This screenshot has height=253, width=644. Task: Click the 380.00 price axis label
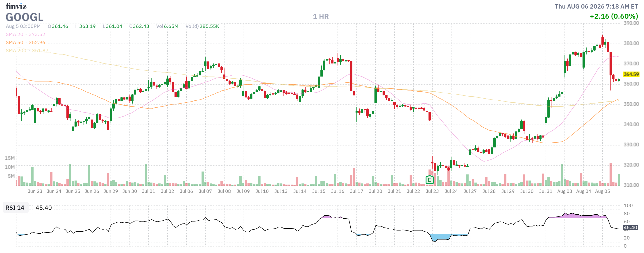pos(631,43)
